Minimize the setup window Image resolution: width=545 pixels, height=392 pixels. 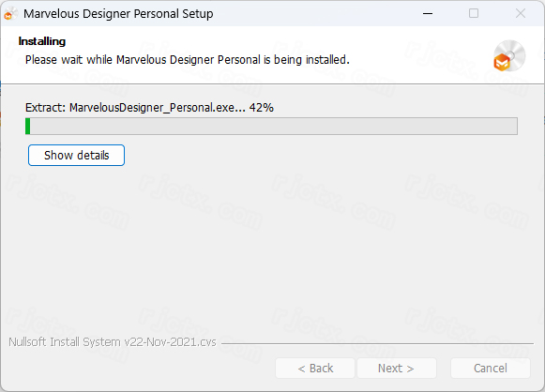(x=428, y=13)
